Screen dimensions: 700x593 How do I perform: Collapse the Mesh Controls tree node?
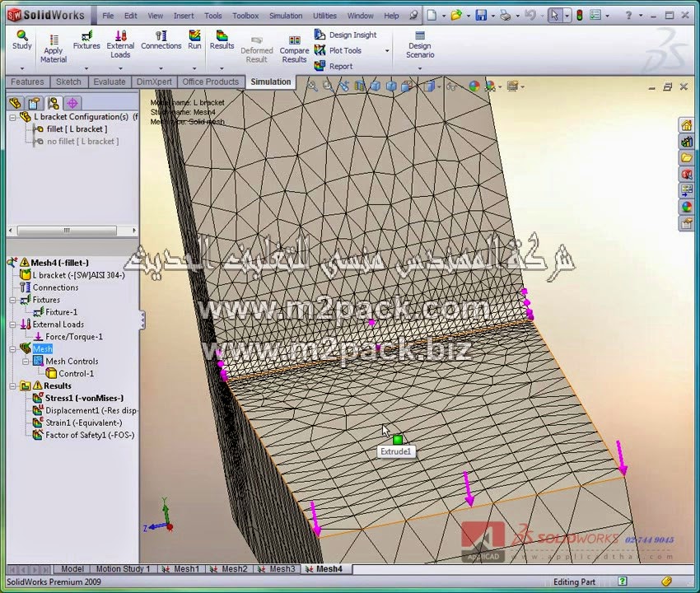26,362
